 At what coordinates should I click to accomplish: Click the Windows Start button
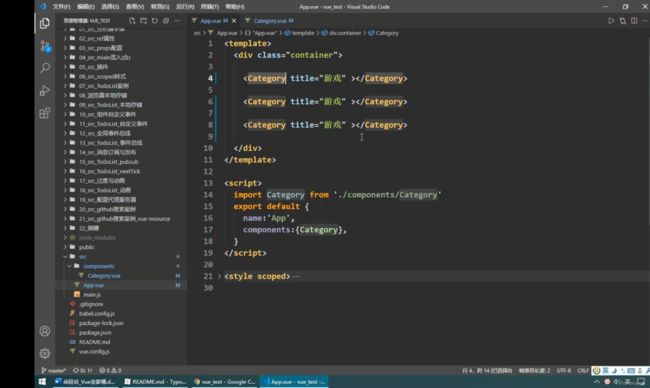[42, 382]
